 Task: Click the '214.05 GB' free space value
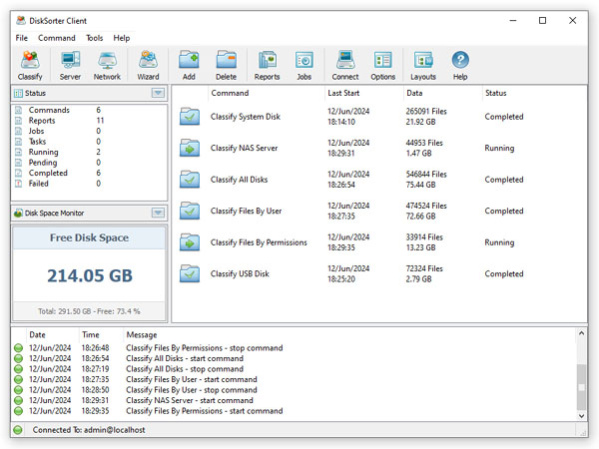tap(90, 276)
